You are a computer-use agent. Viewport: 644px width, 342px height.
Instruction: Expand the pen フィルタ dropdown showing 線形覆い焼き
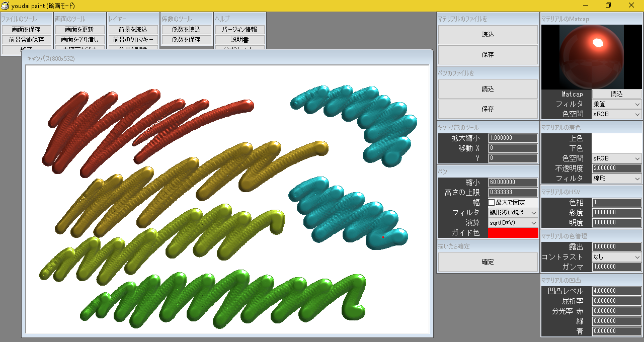pos(513,213)
